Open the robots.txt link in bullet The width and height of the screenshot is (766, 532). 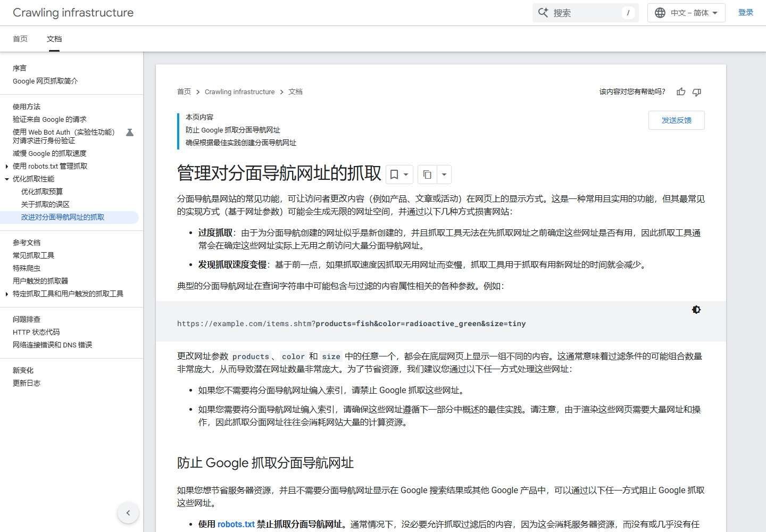pos(236,525)
